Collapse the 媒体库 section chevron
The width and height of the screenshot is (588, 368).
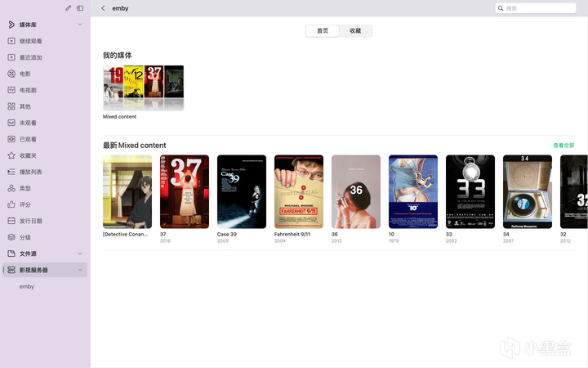80,25
